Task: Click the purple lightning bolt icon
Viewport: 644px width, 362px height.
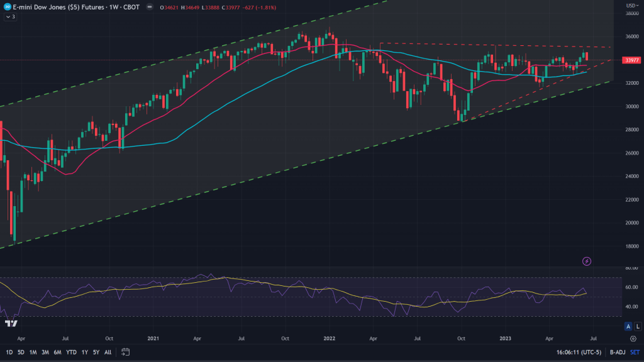Action: [587, 261]
